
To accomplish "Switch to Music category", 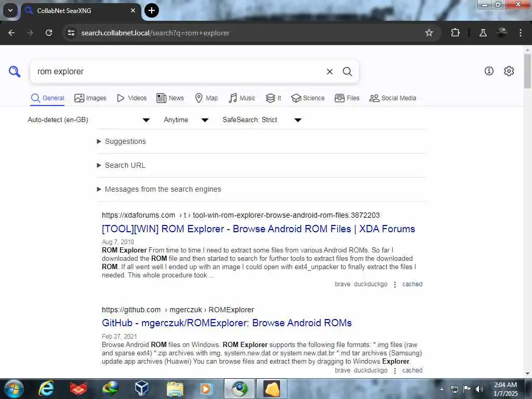I will (242, 98).
